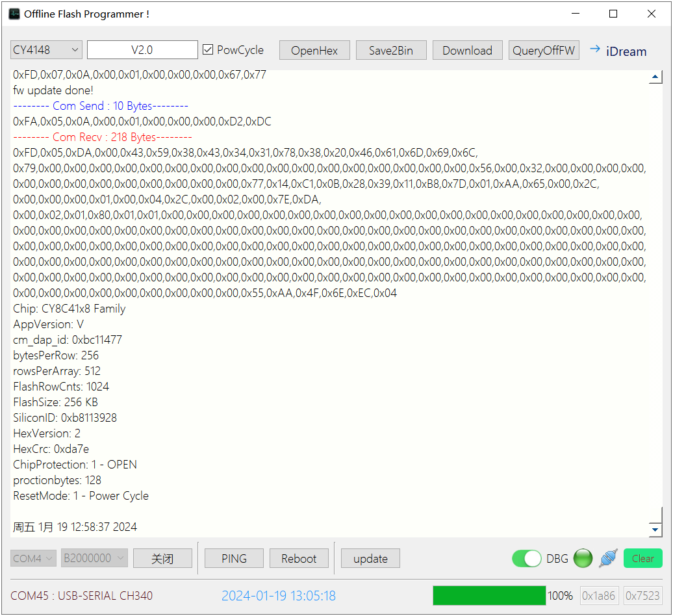
Task: Close the Offline Flash Programmer window
Action: (651, 14)
